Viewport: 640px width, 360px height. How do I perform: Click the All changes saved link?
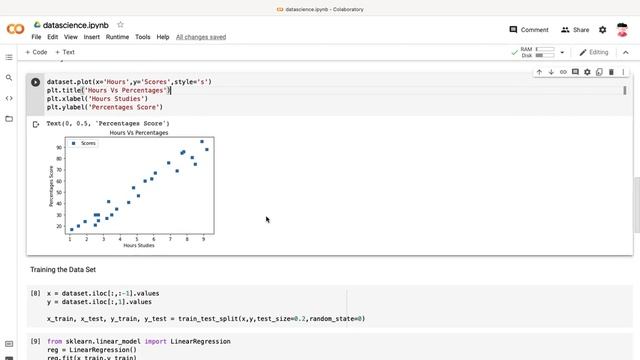(201, 37)
